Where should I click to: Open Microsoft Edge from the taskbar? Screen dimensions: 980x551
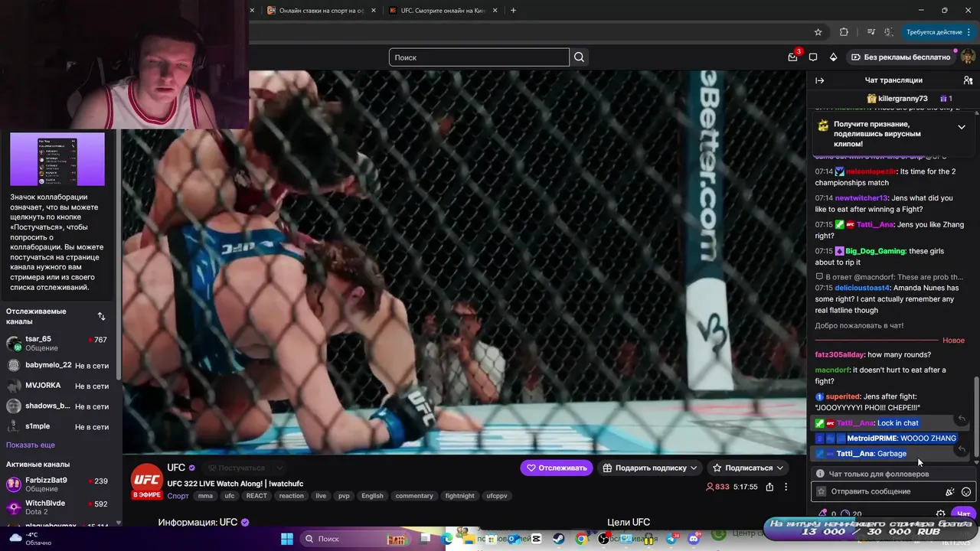[x=447, y=539]
